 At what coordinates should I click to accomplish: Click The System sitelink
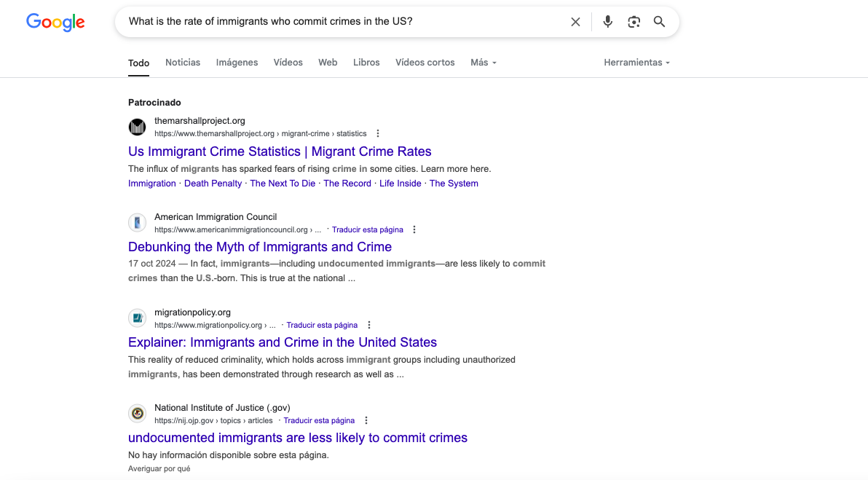454,184
